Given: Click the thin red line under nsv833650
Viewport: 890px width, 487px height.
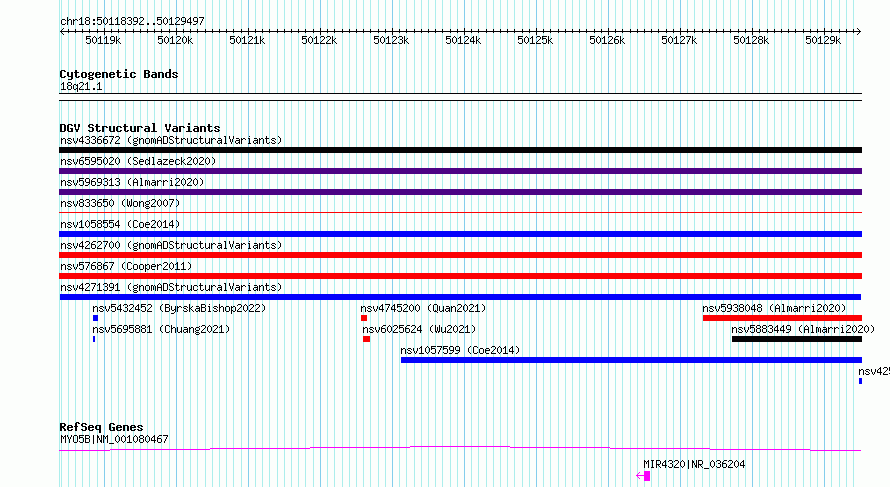Looking at the screenshot, I should click(x=460, y=213).
